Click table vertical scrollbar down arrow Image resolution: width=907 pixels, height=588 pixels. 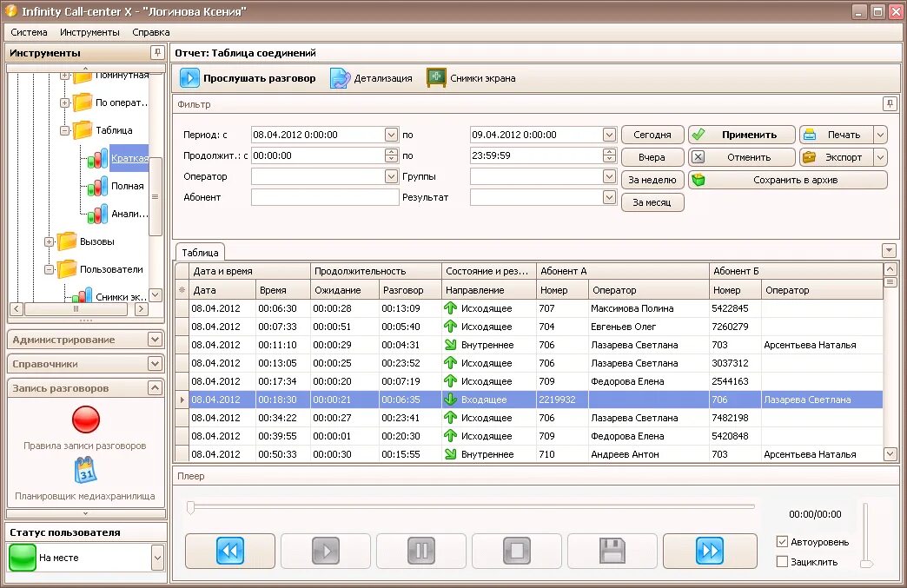coord(890,454)
